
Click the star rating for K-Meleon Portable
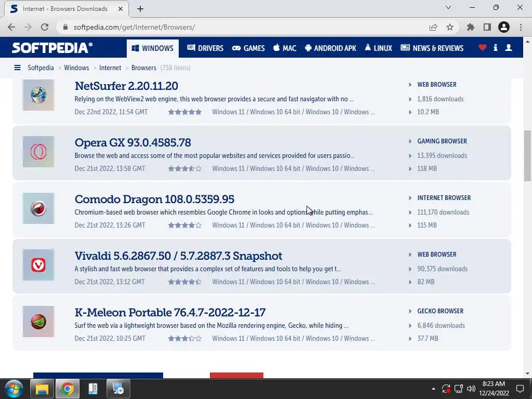pyautogui.click(x=185, y=339)
